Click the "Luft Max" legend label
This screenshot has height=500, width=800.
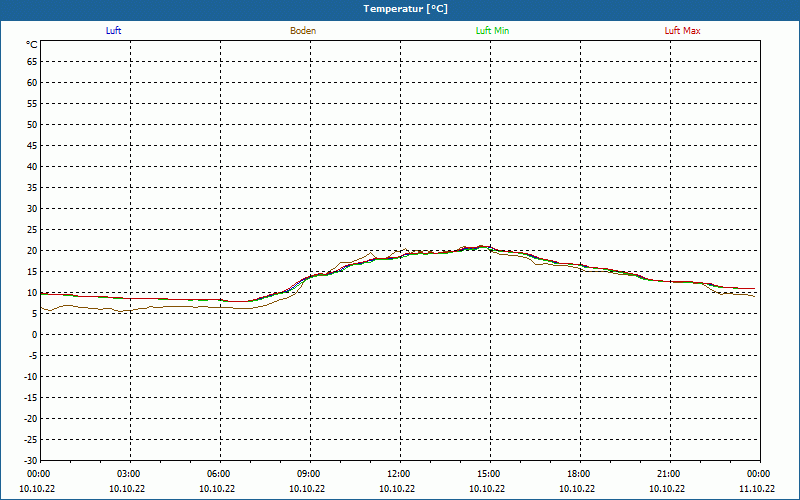[x=682, y=31]
